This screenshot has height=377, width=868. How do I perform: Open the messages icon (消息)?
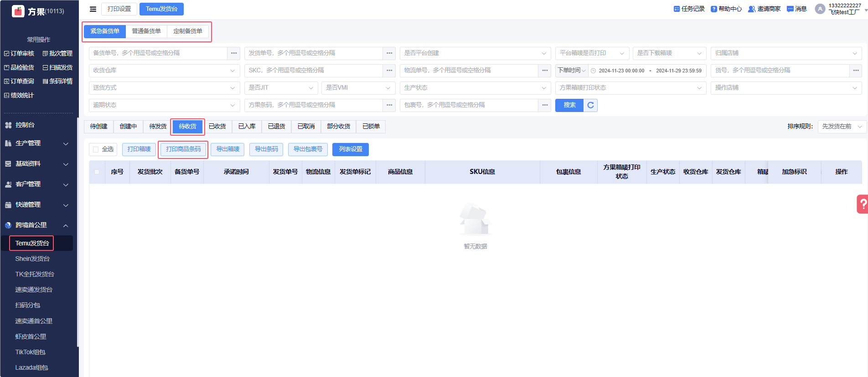click(x=790, y=9)
